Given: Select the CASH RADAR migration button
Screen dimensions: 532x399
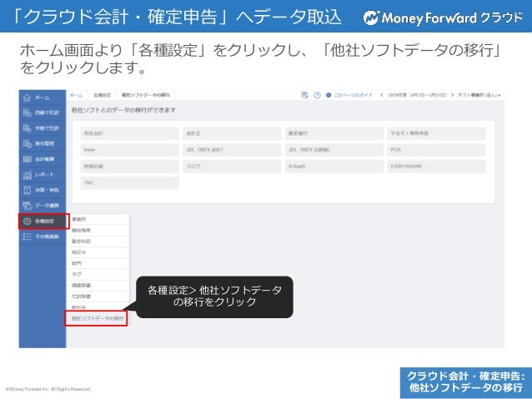Looking at the screenshot, I should [x=436, y=167].
